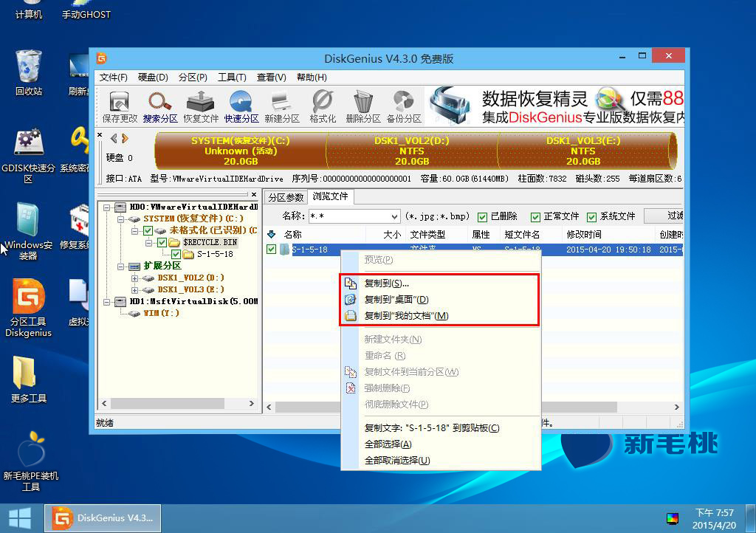Expand the DSK1_VOL2(D:) tree node

(x=134, y=278)
